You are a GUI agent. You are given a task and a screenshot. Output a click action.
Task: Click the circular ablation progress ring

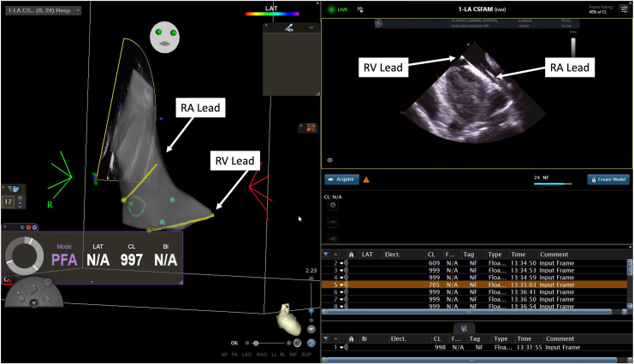point(24,256)
